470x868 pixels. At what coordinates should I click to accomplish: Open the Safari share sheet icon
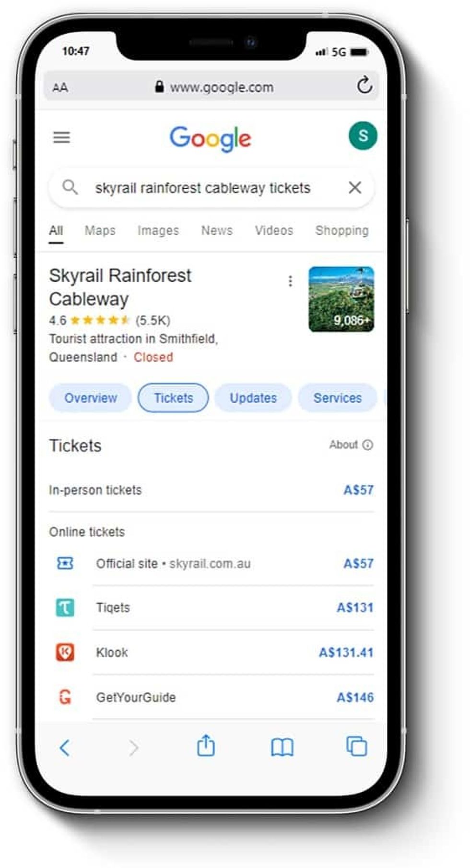[x=206, y=746]
